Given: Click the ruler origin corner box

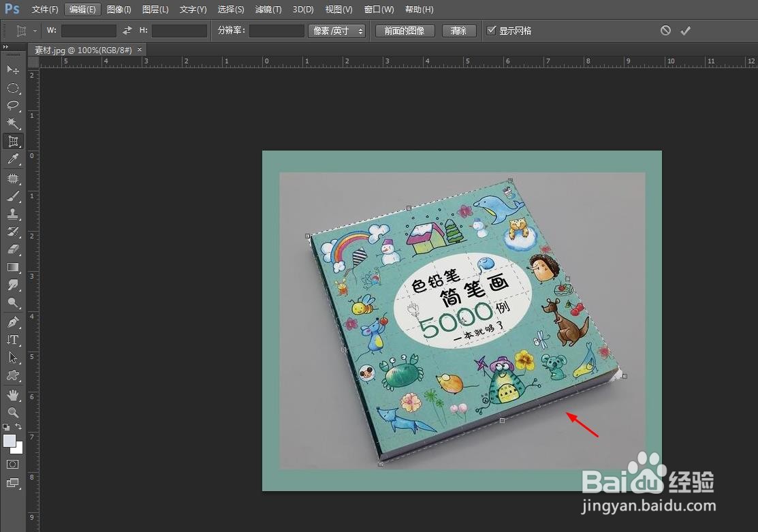Looking at the screenshot, I should [x=33, y=62].
